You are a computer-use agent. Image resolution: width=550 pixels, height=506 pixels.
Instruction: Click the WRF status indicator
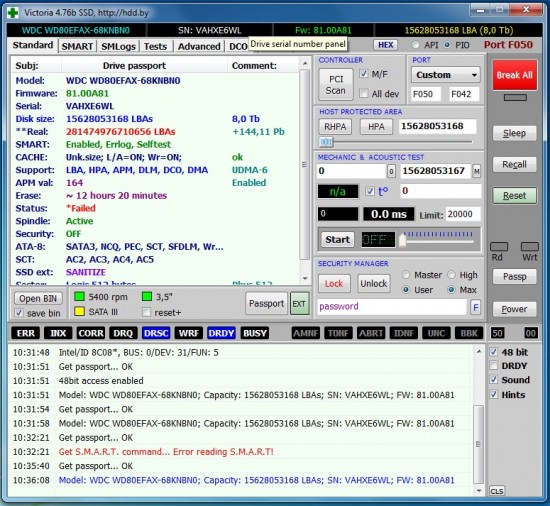point(189,333)
